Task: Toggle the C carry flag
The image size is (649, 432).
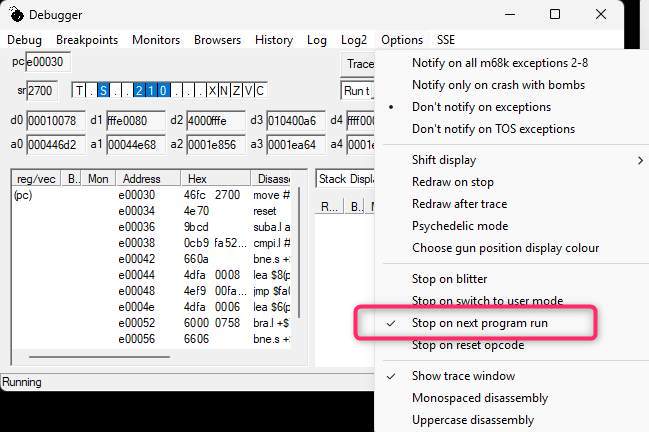Action: [x=260, y=91]
